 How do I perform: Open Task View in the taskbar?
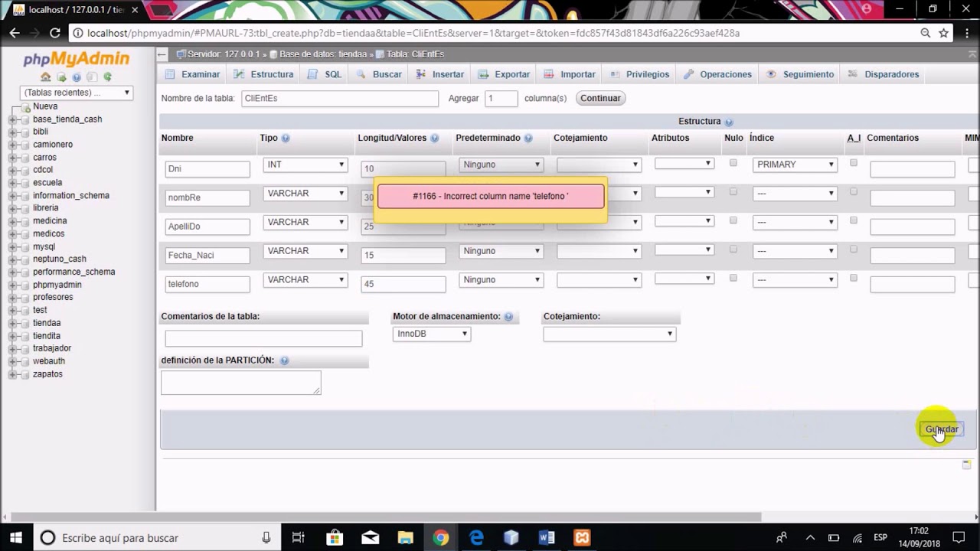(299, 538)
